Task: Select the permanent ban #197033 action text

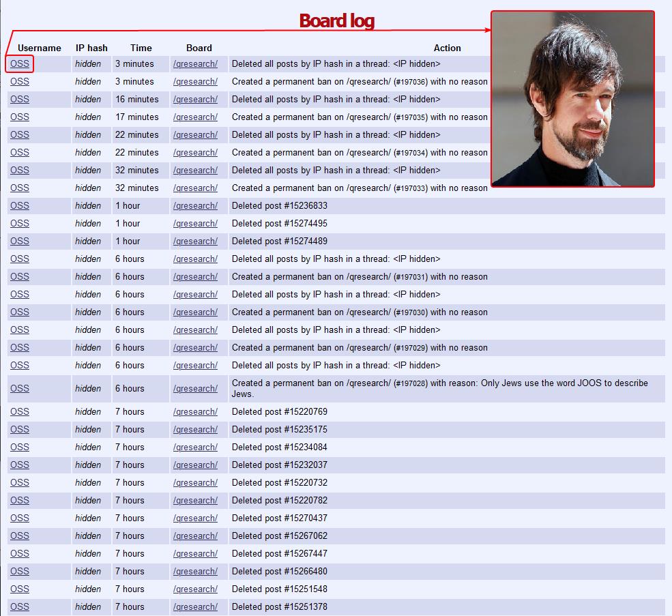Action: coord(360,188)
